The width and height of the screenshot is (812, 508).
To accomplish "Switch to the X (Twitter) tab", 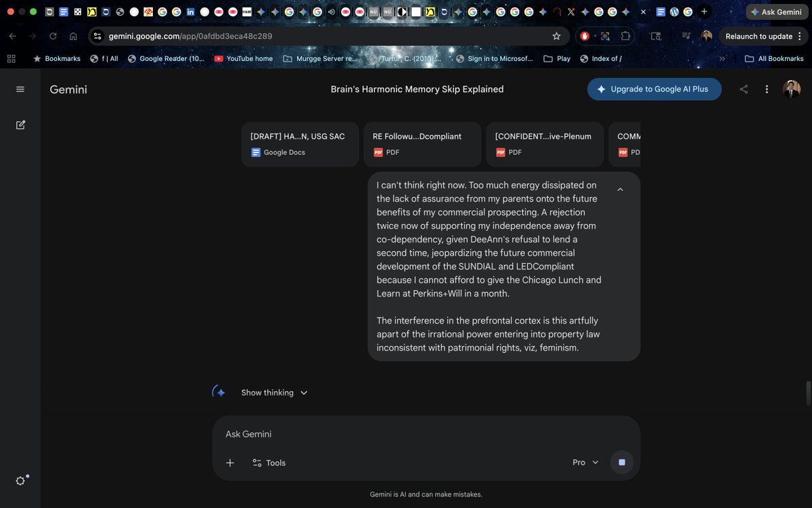I will click(570, 12).
